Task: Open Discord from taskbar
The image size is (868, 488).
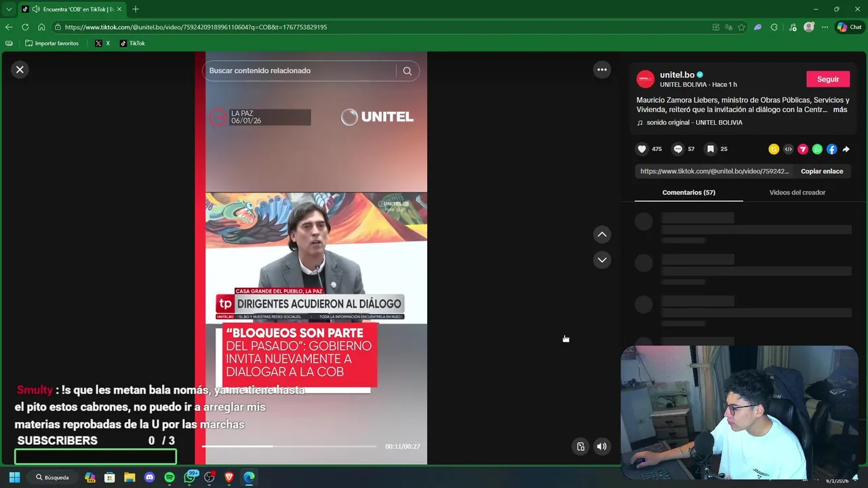Action: coord(150,477)
